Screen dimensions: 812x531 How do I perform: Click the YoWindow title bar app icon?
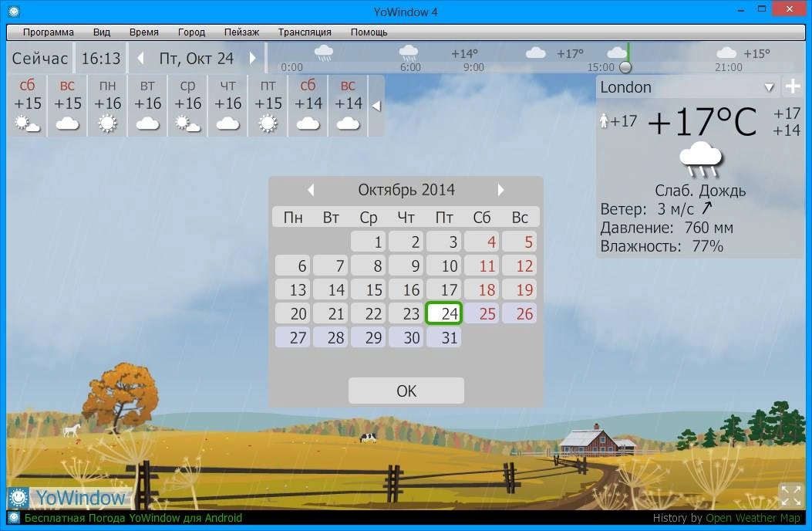13,11
